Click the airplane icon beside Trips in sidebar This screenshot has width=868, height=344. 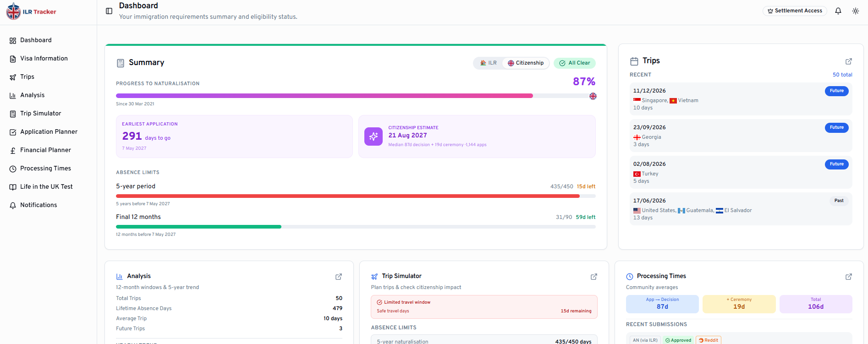pyautogui.click(x=13, y=77)
